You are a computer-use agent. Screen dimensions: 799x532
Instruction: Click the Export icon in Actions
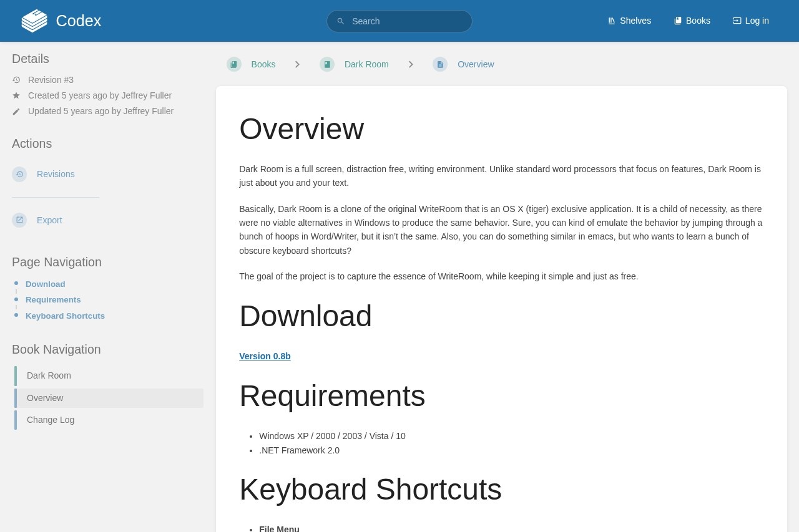point(19,220)
